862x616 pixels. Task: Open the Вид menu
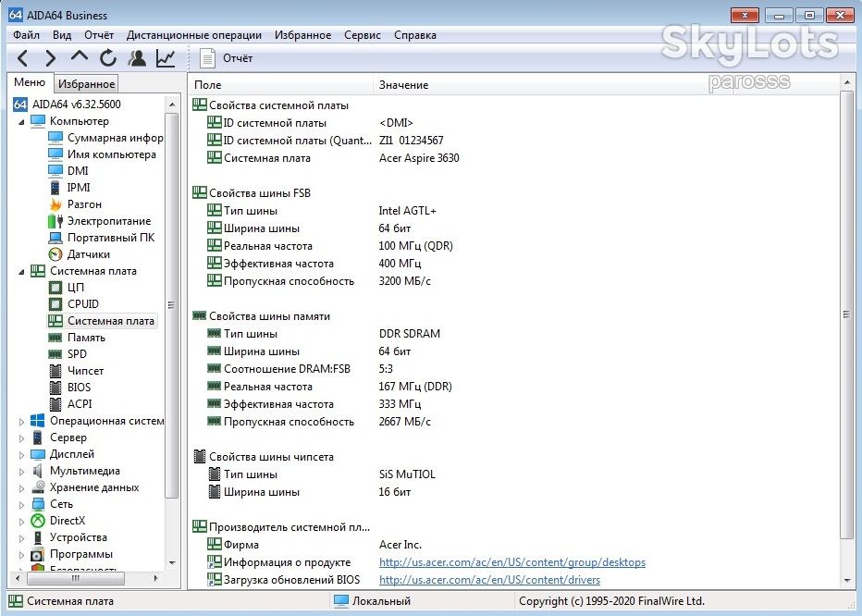62,34
